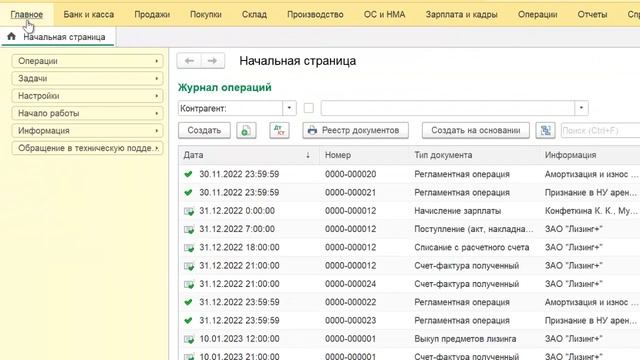Click the filter value input field
The image size is (640, 360).
pyautogui.click(x=448, y=108)
